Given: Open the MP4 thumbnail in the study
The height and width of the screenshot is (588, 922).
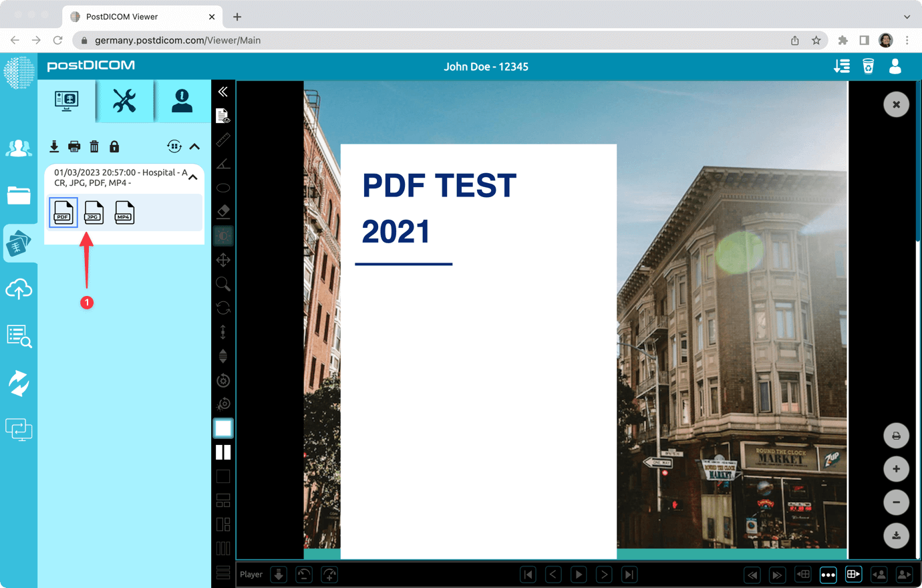Looking at the screenshot, I should click(124, 212).
